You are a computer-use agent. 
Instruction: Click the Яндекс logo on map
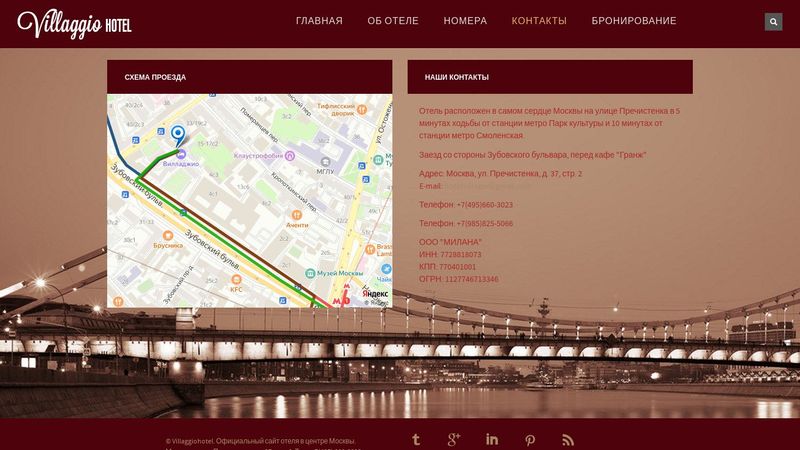pos(376,294)
